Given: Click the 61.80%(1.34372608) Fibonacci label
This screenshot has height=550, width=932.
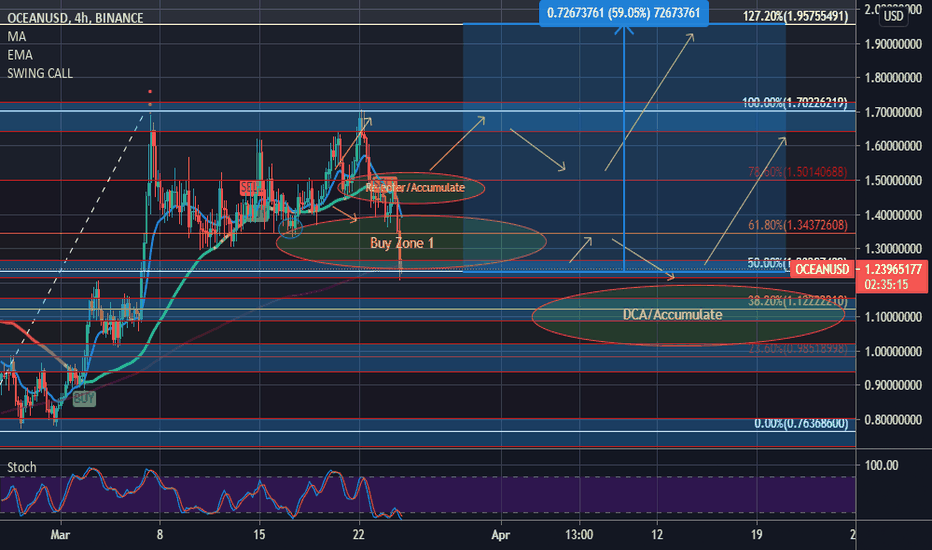Looking at the screenshot, I should (x=798, y=225).
